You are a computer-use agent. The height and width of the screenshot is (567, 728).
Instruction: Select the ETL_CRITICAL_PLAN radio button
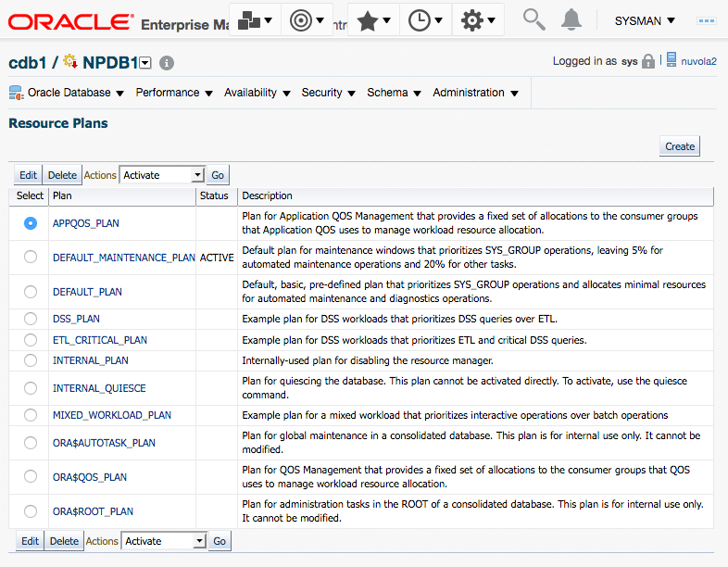[31, 340]
